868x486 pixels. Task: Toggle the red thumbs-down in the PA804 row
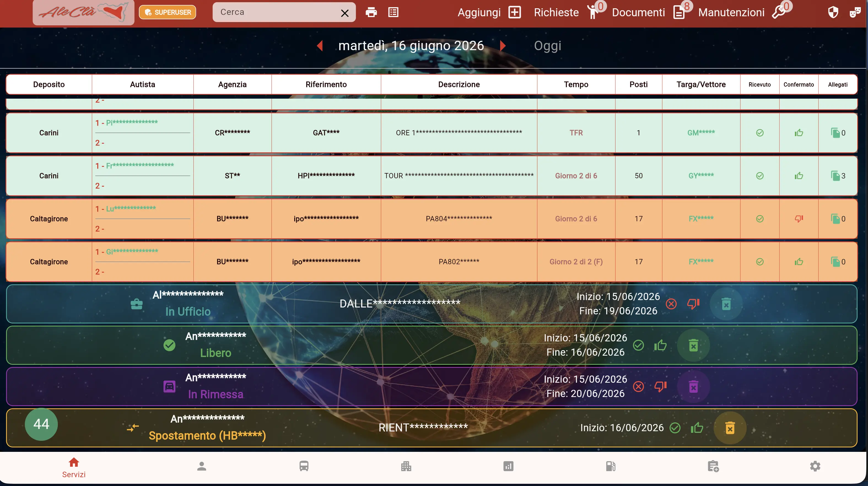pos(799,219)
